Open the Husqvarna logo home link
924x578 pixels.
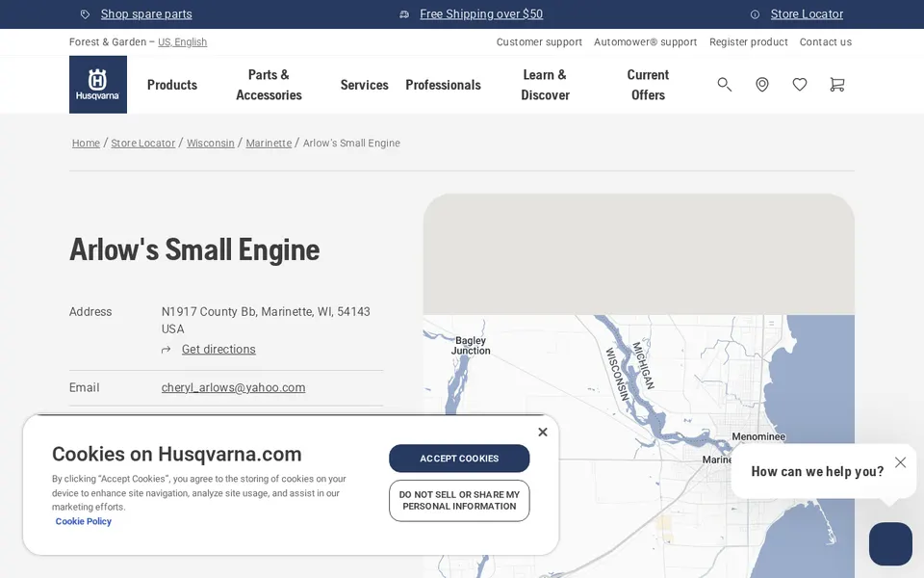tap(98, 85)
